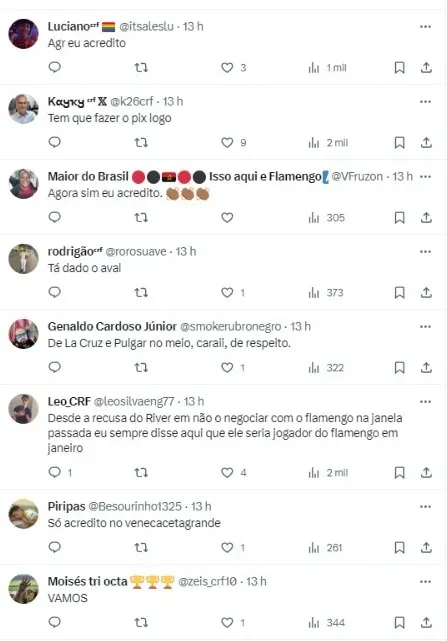Open @VFruzon profile handle

pyautogui.click(x=357, y=177)
